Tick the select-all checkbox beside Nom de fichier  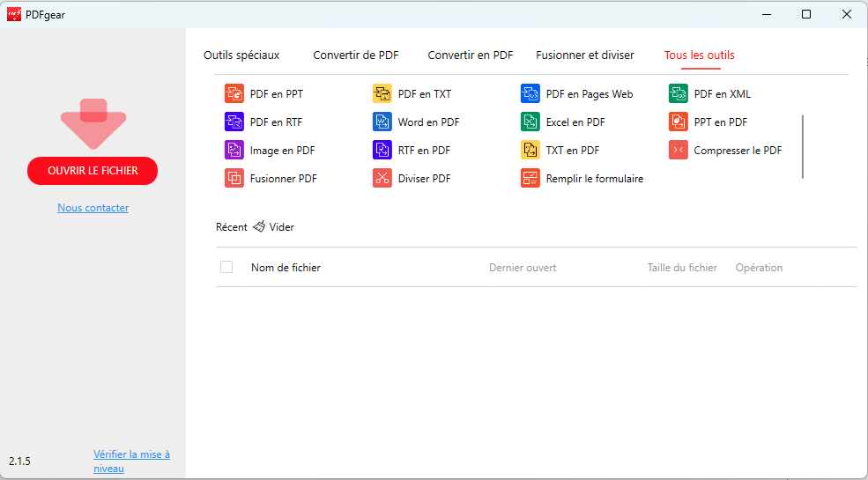(x=226, y=267)
